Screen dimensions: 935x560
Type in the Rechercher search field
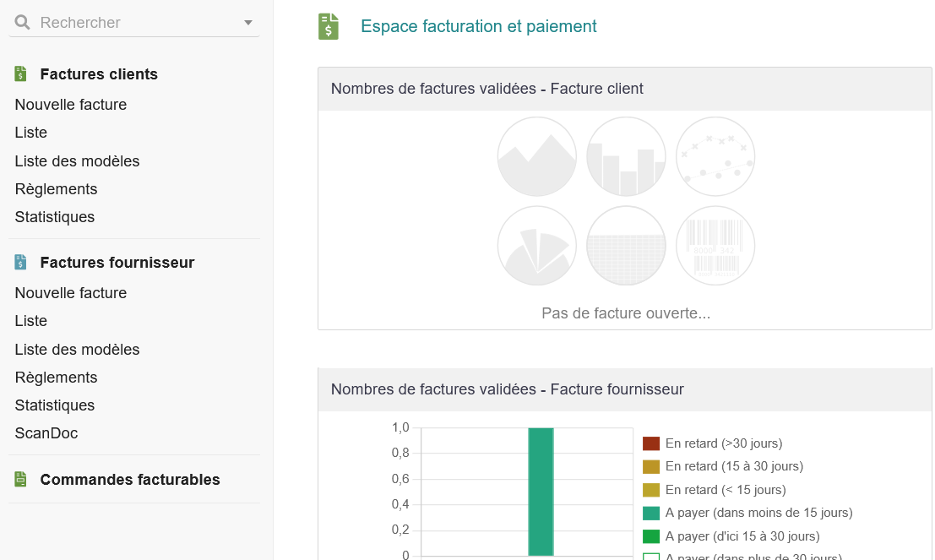click(135, 23)
